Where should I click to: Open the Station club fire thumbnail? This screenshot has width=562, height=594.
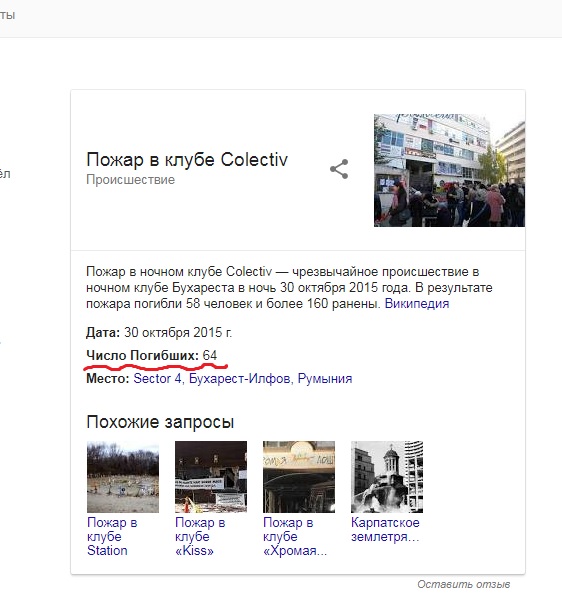[x=123, y=477]
